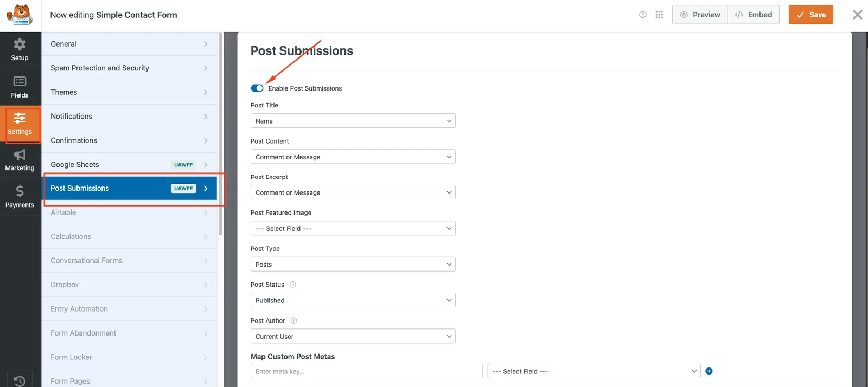This screenshot has width=868, height=387.
Task: Open the Fields panel icon
Action: point(20,87)
